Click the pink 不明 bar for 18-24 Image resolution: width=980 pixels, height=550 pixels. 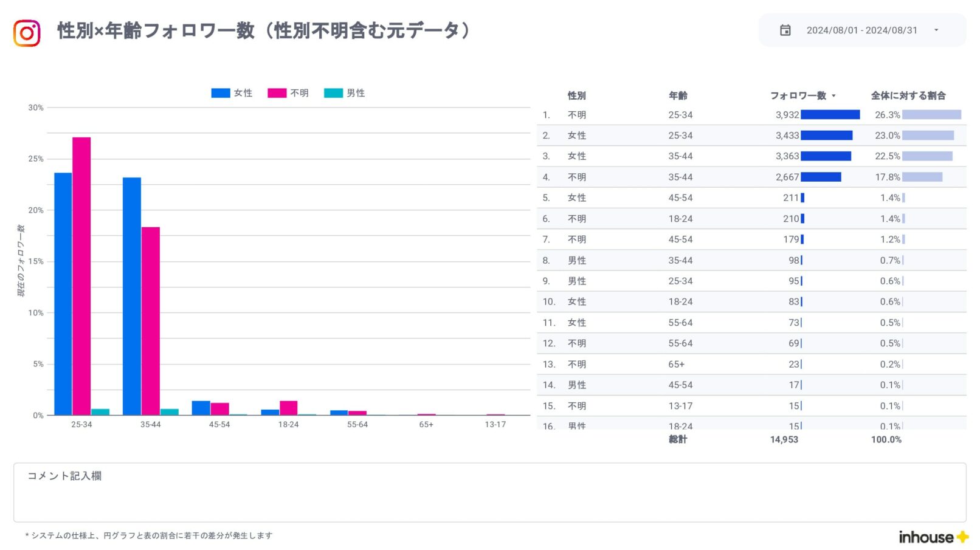tap(288, 407)
